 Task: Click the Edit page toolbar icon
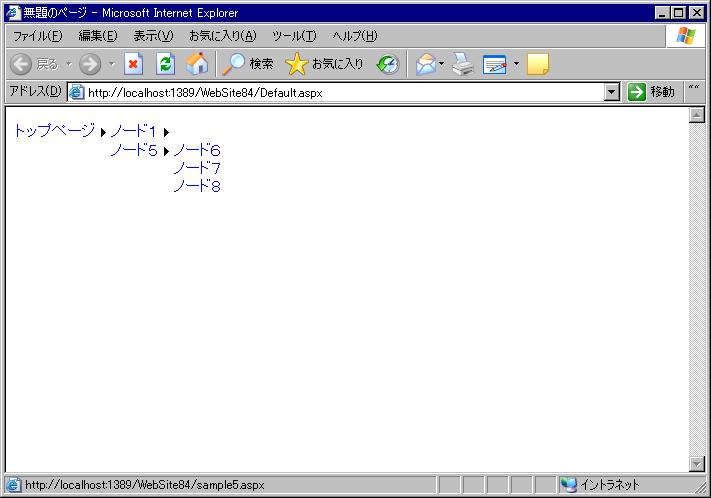coord(495,64)
